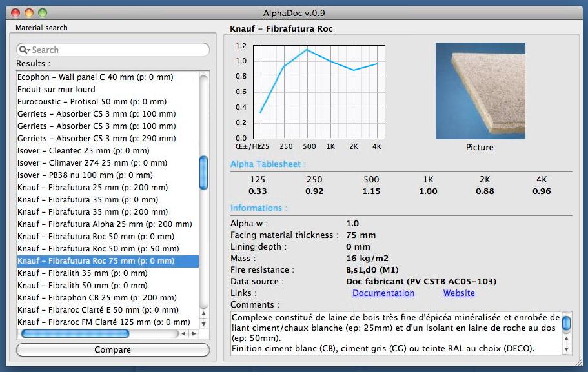Select Enduit sur mur lourd entry
The width and height of the screenshot is (588, 372).
(56, 89)
